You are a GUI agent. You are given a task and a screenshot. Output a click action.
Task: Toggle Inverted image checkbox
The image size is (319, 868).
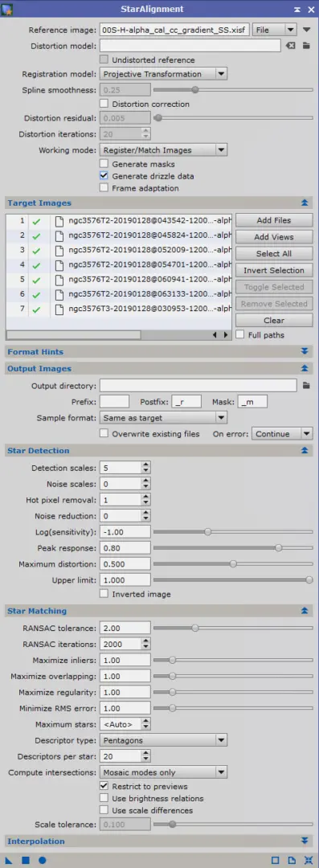[104, 594]
